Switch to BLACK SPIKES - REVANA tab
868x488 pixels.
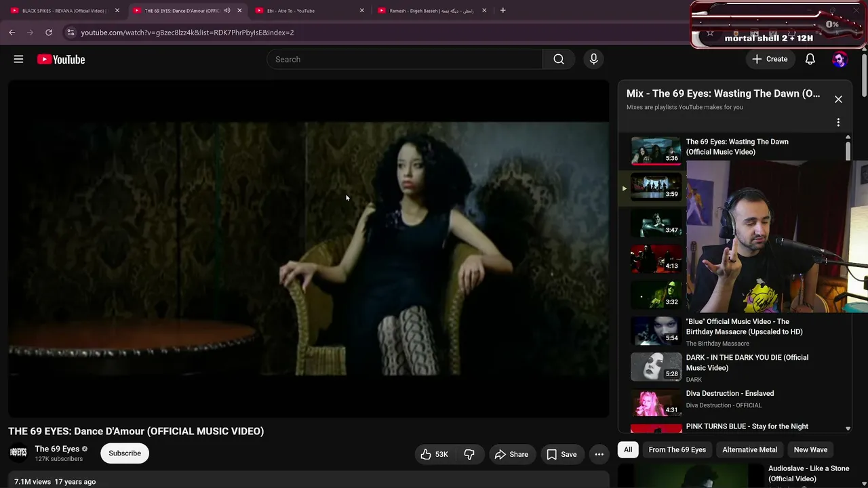tap(65, 10)
